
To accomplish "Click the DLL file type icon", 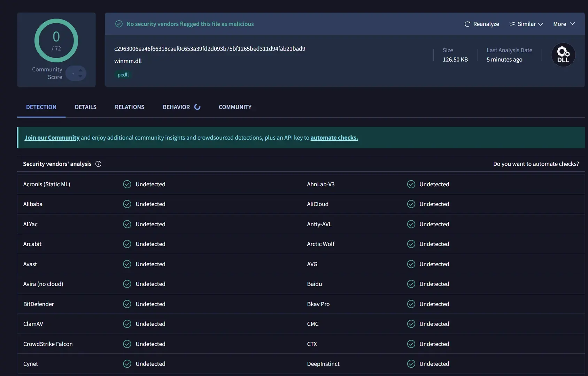I will (563, 55).
